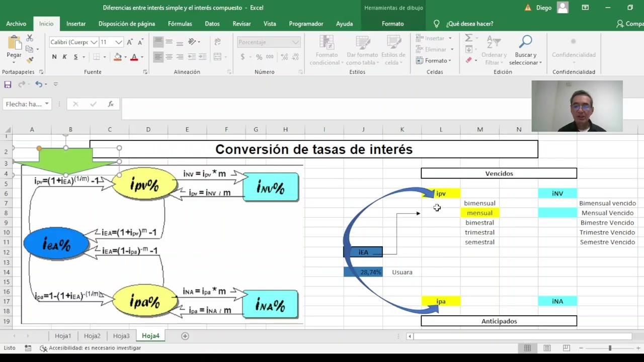The height and width of the screenshot is (362, 644).
Task: Click the Save icon in quick access toolbar
Action: 8,84
